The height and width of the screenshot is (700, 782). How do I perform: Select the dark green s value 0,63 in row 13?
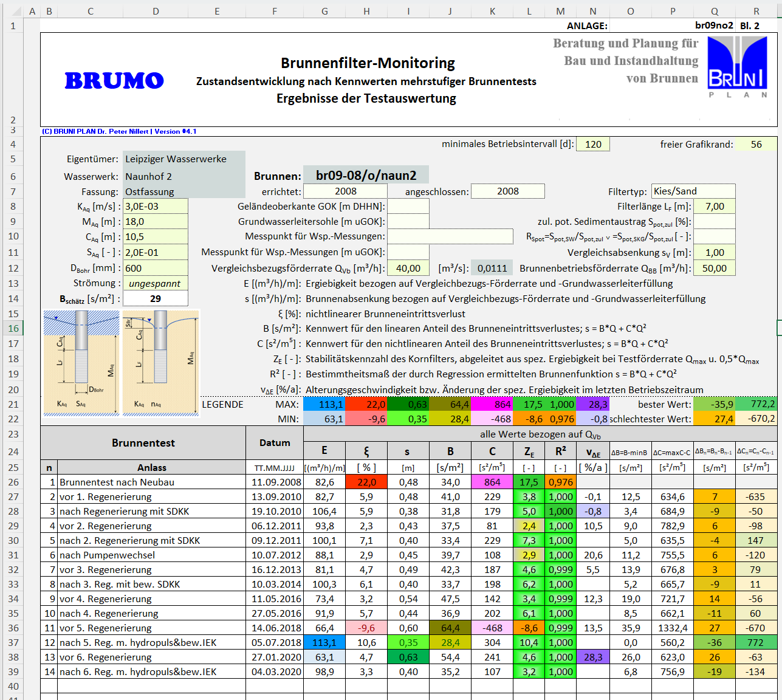pos(408,657)
